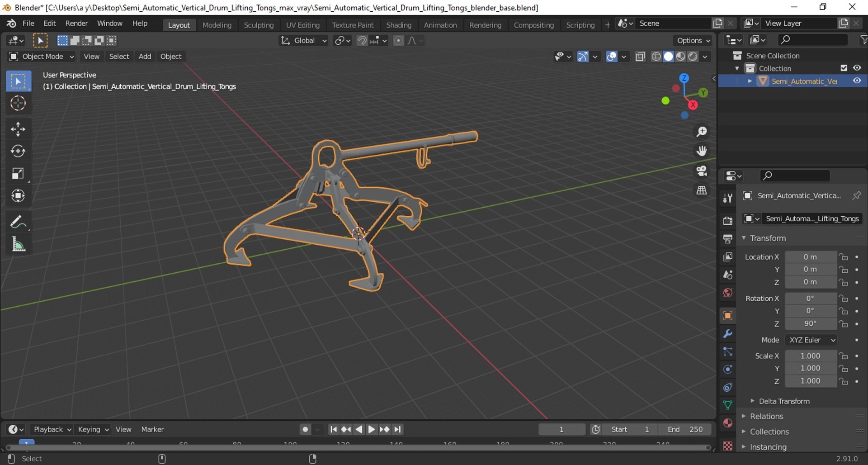Select the Cursor tool in toolbar
This screenshot has height=465, width=868.
click(18, 104)
